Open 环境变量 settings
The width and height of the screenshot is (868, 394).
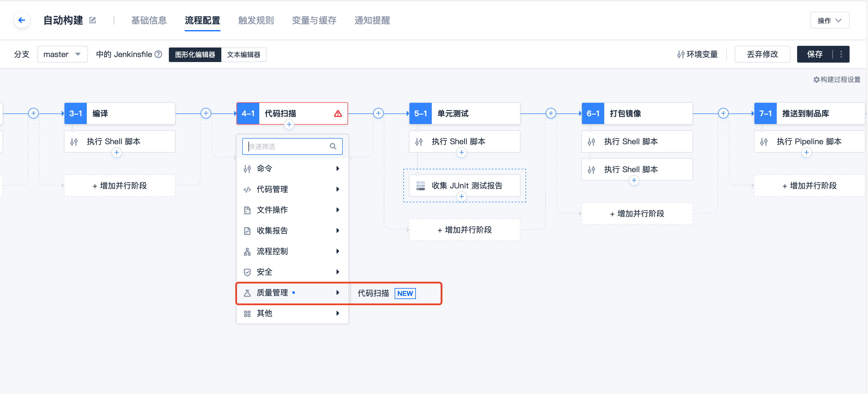coord(697,54)
